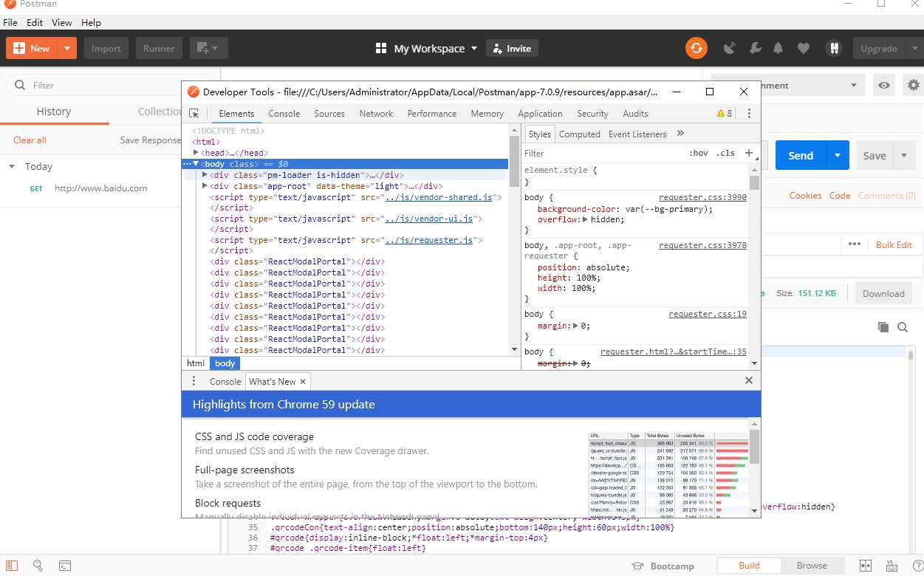Switch to the Sources tab in DevTools

click(329, 114)
